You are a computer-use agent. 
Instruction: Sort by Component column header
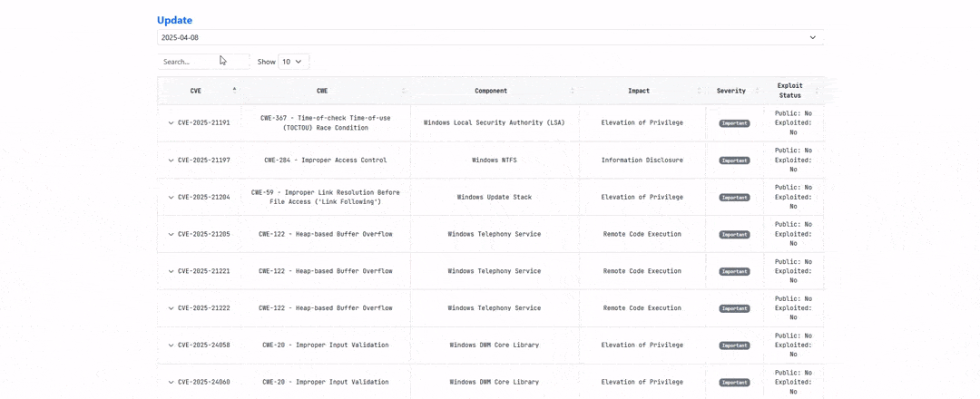[x=491, y=91]
